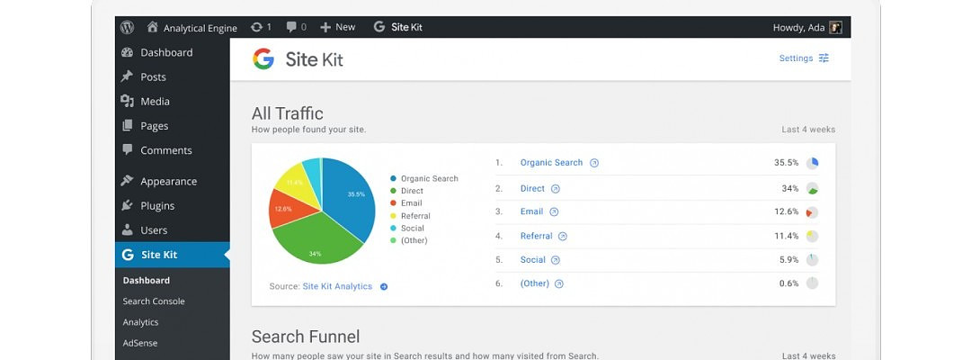This screenshot has height=360, width=980.
Task: Click Ada's user avatar
Action: tap(835, 28)
